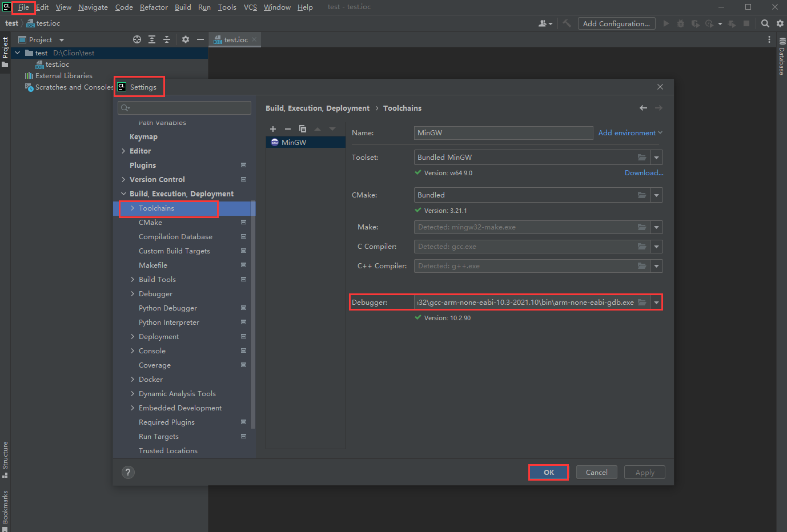Browse folder for CMake path

coord(642,195)
